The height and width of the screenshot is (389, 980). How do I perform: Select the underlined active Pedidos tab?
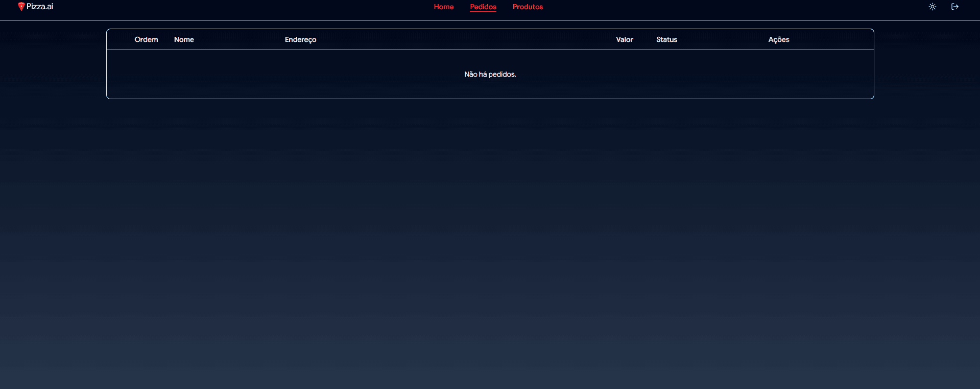click(483, 7)
